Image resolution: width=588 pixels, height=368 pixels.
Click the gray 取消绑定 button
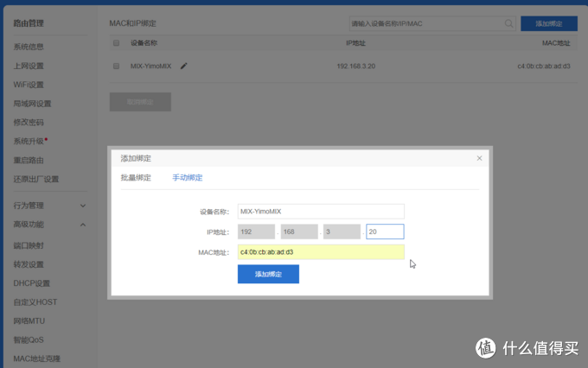[x=140, y=102]
